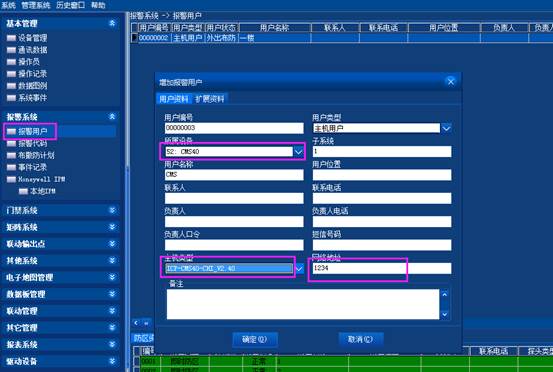Viewport: 553px width, 372px height.
Task: Open the 用户类型 dropdown arrow
Action: pyautogui.click(x=446, y=128)
